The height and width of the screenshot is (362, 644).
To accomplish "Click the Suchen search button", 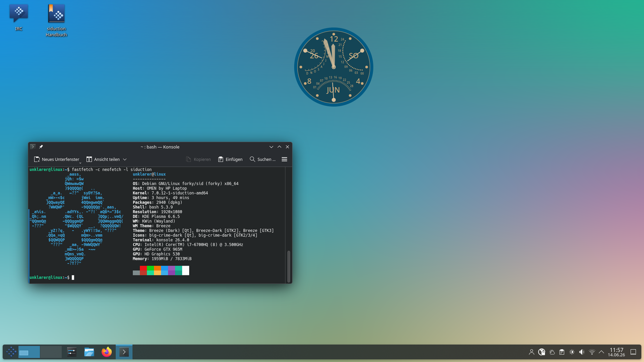I will point(263,159).
